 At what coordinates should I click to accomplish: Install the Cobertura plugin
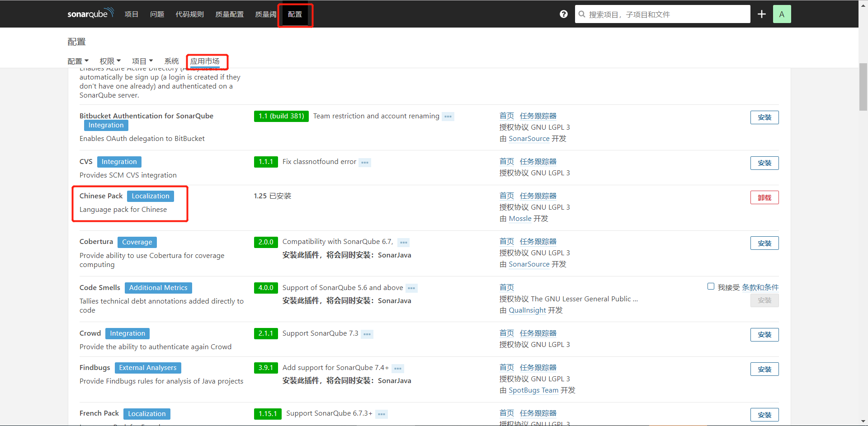tap(764, 243)
